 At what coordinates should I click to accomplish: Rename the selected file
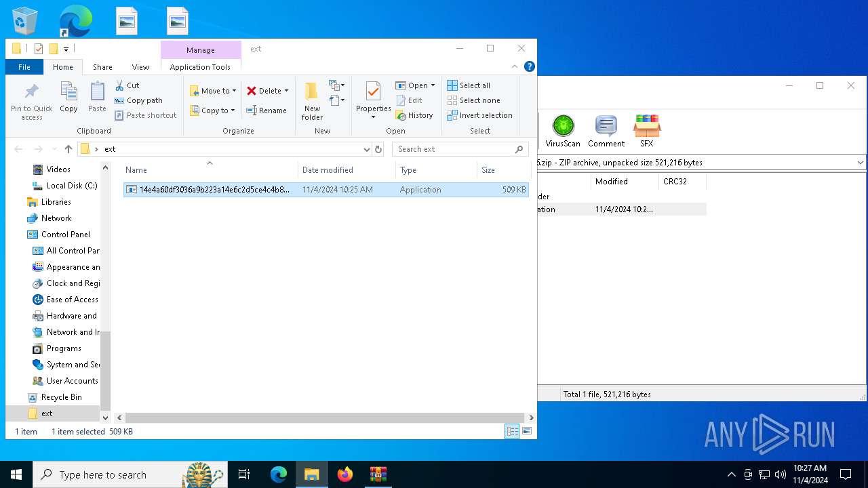coord(267,110)
